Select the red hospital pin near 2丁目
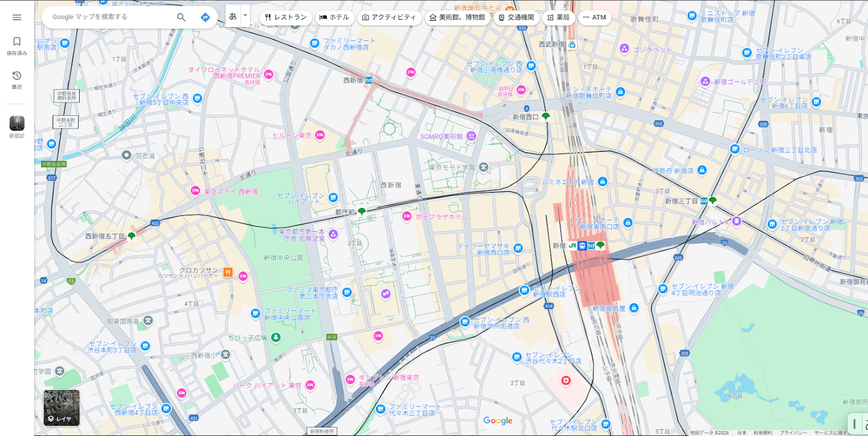Image resolution: width=868 pixels, height=436 pixels. click(566, 381)
